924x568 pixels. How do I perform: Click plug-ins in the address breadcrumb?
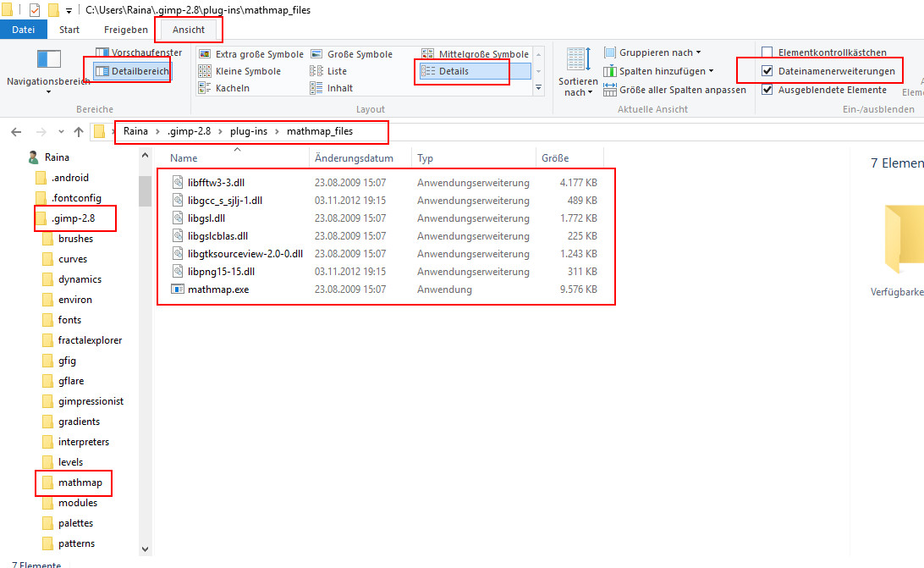249,131
